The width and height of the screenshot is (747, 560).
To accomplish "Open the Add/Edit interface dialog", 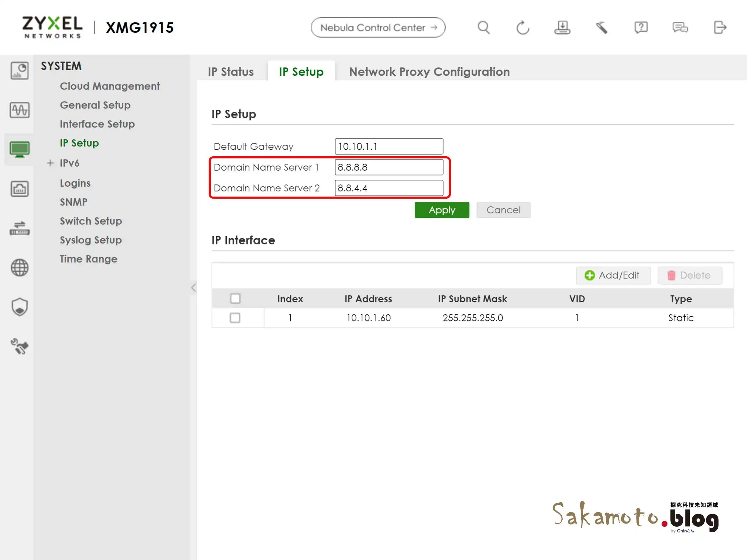I will (x=613, y=275).
